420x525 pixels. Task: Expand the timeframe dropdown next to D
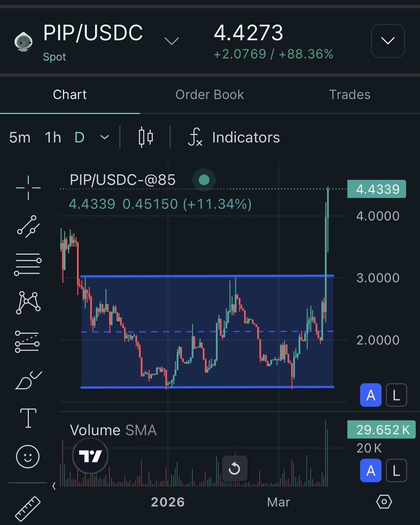tap(104, 137)
